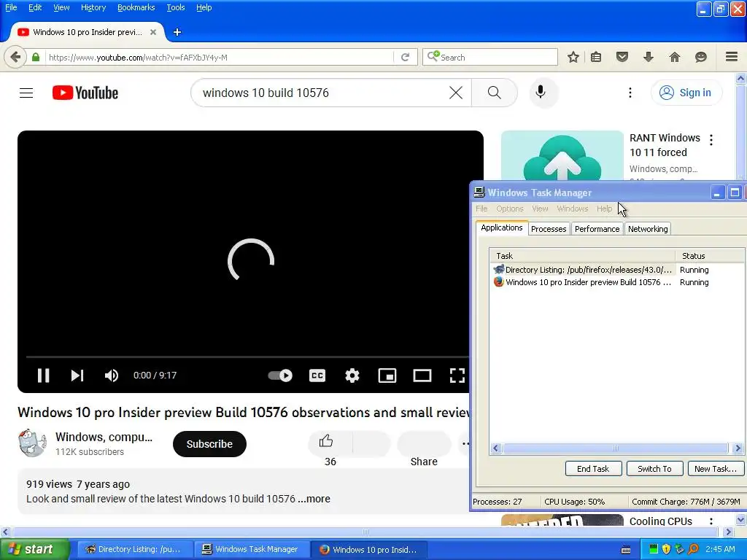The image size is (747, 560).
Task: Open YouTube settings three-dot menu
Action: pyautogui.click(x=630, y=93)
